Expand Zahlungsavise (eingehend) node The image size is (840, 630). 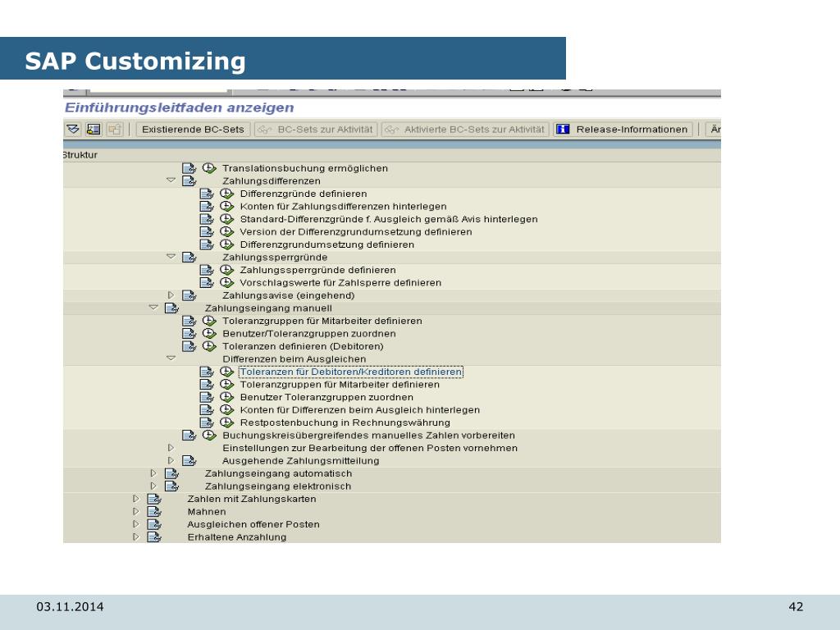pos(171,295)
